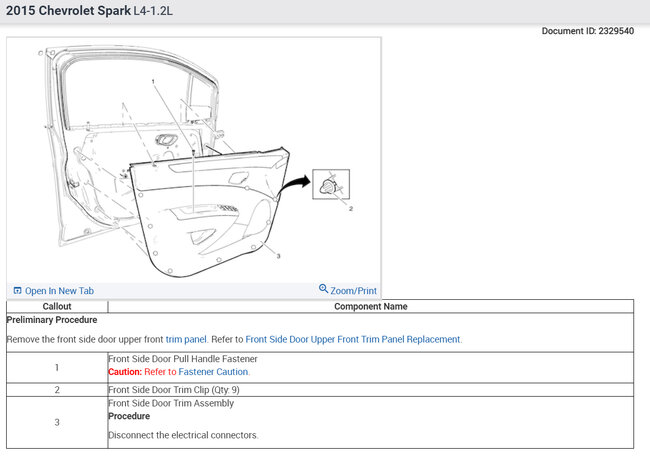Image resolution: width=650 pixels, height=460 pixels.
Task: Click the Zoom/Print magnifier icon
Action: 323,288
